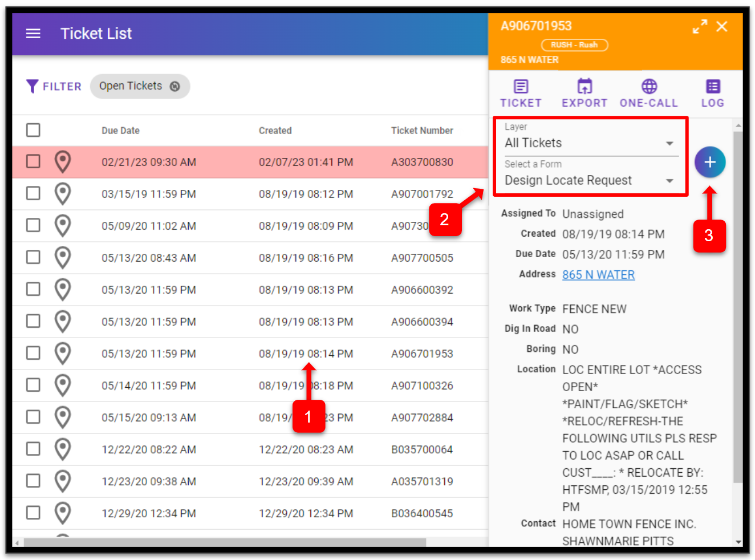
Task: Click the FILTER button
Action: click(54, 86)
